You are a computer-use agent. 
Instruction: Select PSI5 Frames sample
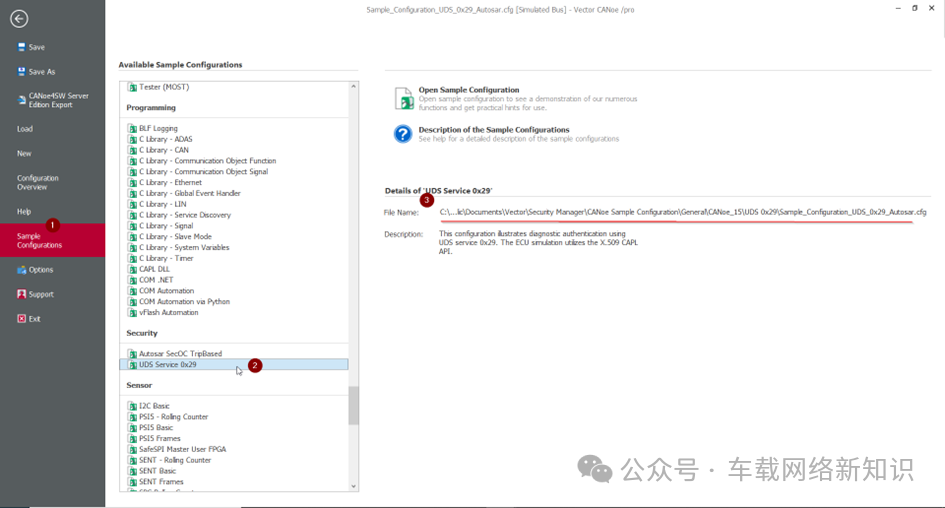160,439
